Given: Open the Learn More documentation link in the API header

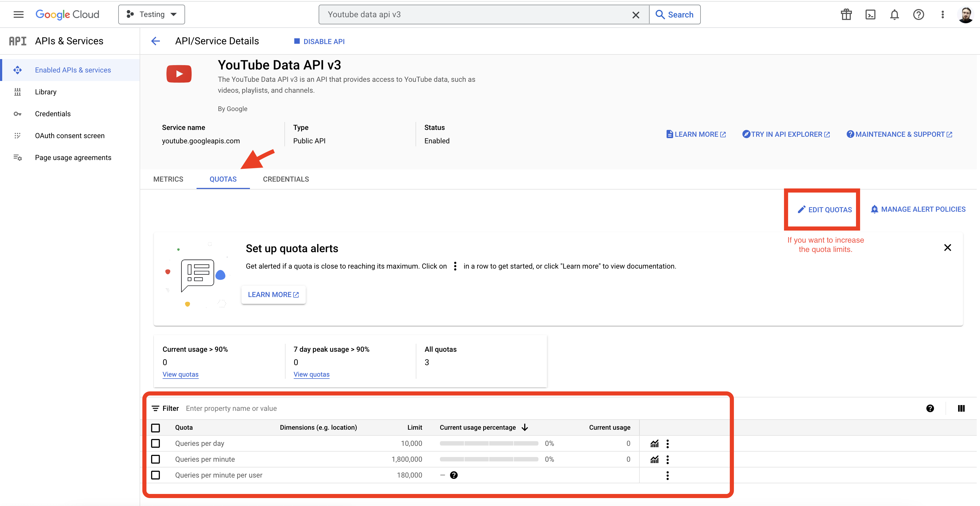Looking at the screenshot, I should click(696, 134).
